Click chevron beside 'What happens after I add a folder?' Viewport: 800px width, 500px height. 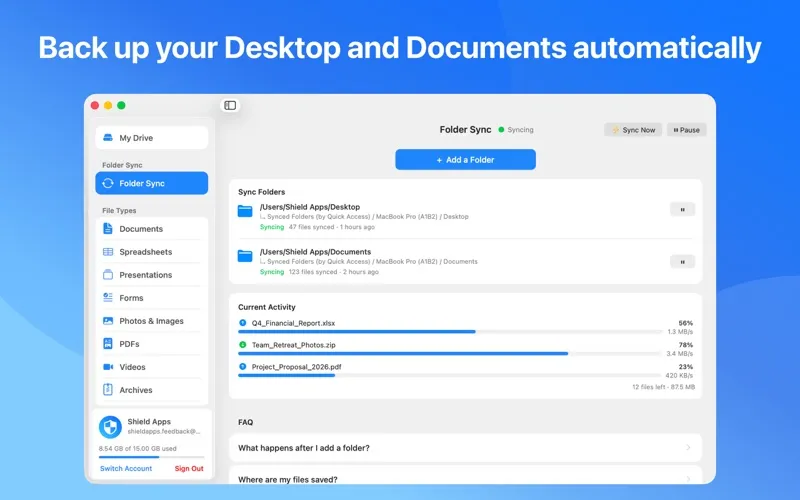tap(688, 447)
